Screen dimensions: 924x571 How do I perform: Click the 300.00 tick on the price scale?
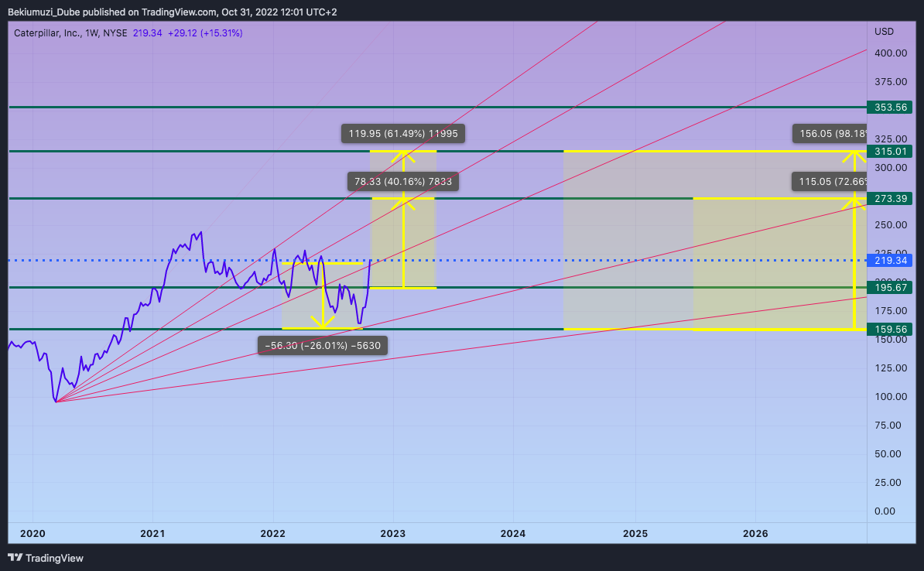click(891, 168)
